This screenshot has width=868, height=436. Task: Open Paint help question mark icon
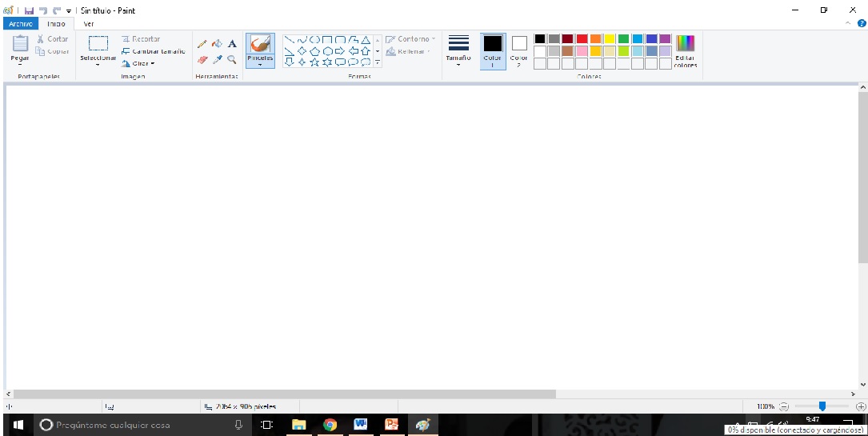[862, 23]
